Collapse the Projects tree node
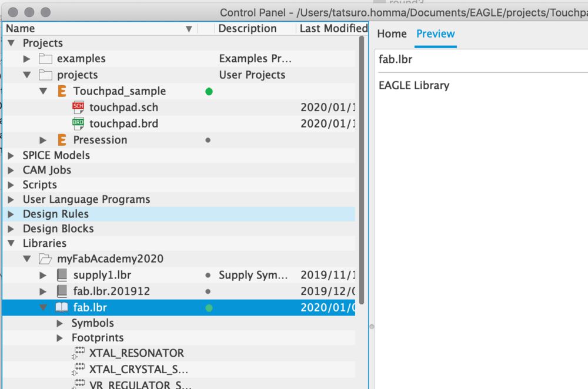Screen dimensions: 588x389 pos(11,43)
